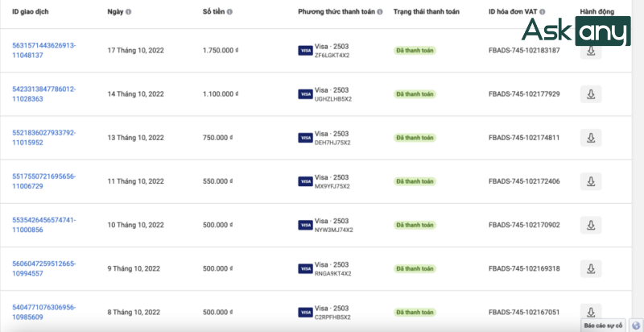Screen dimensions: 644x332
Task: Open transaction 5535426456574741-11000856
Action: [43, 224]
